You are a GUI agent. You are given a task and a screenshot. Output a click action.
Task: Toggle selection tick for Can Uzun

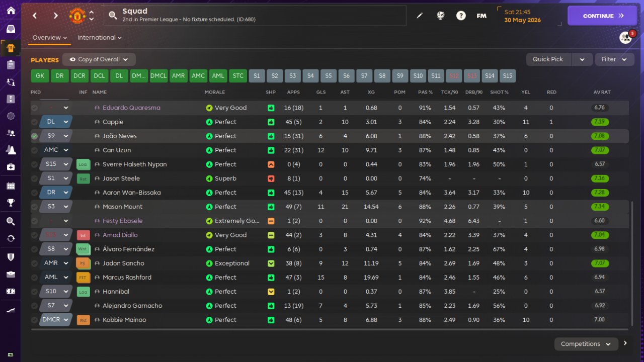click(34, 150)
